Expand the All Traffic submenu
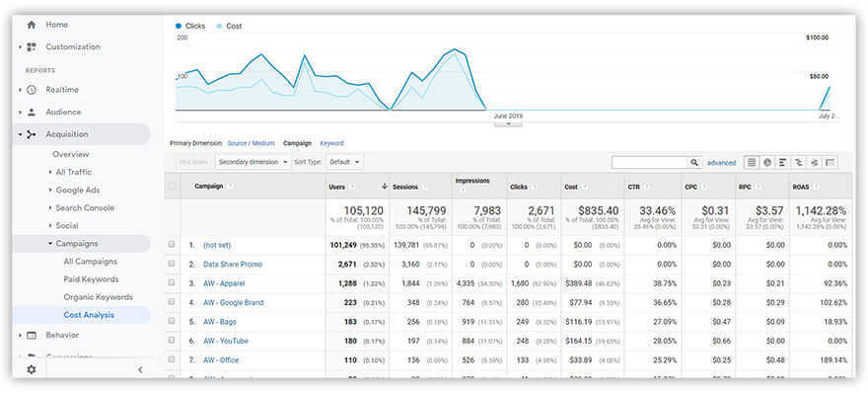Screen dimensions: 868x393 (x=50, y=173)
